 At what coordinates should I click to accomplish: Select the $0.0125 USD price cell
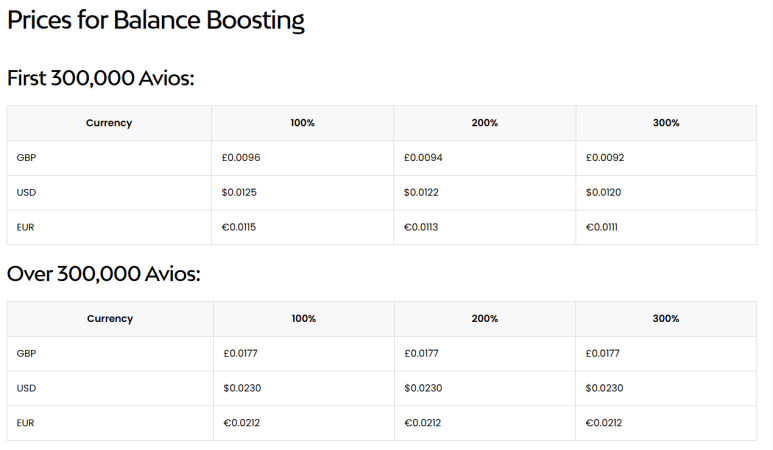pos(302,193)
